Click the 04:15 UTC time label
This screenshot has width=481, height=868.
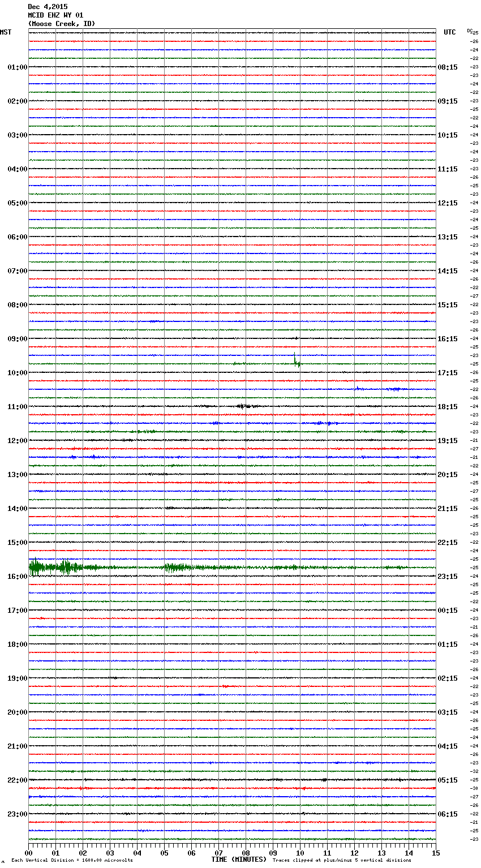(448, 746)
